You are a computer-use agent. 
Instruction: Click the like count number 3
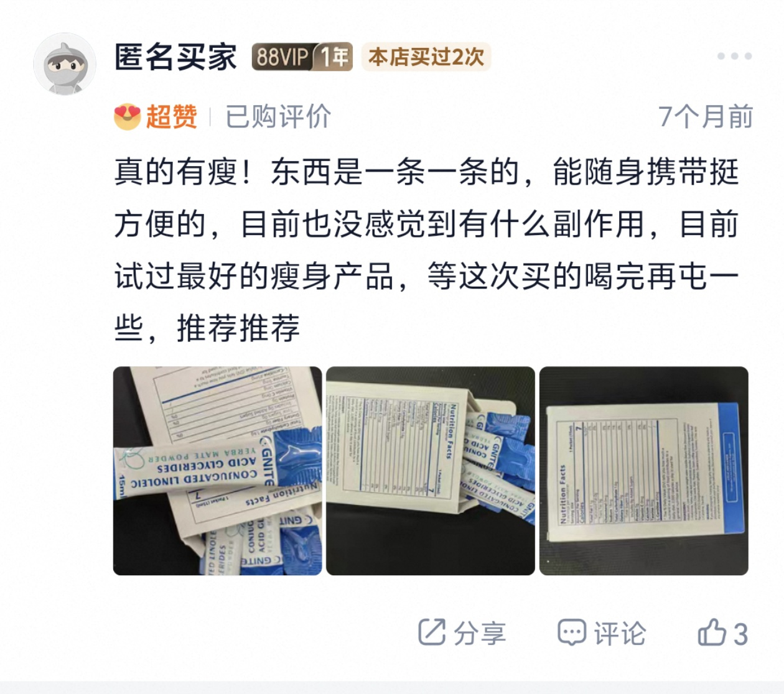[x=740, y=634]
